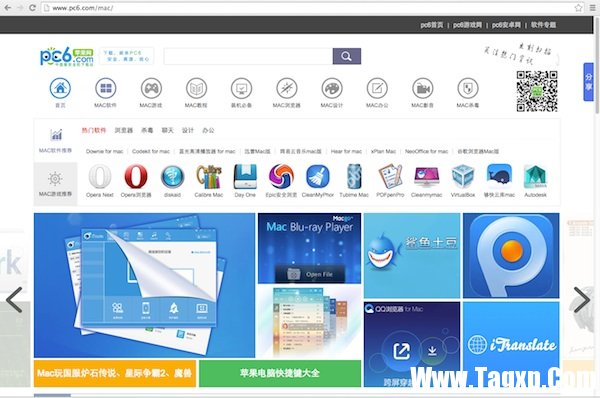Open the xPlan Mac link
Image resolution: width=600 pixels, height=398 pixels.
pyautogui.click(x=383, y=152)
